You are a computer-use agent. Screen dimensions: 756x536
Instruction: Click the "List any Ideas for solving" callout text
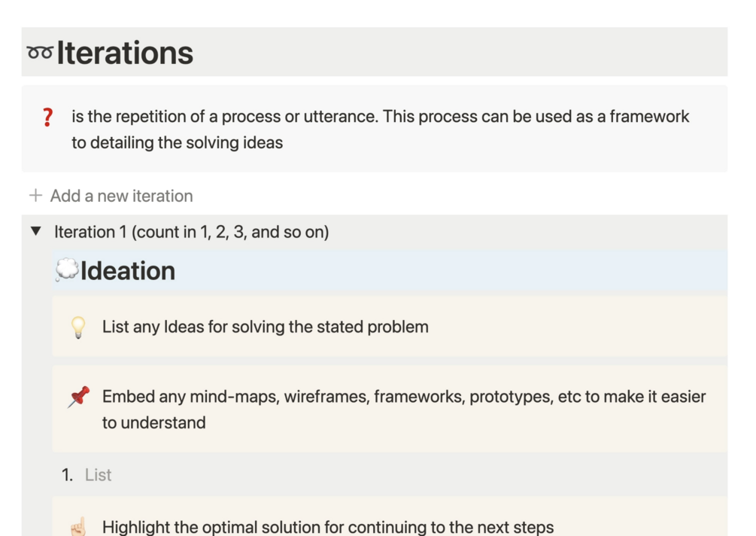click(x=265, y=327)
